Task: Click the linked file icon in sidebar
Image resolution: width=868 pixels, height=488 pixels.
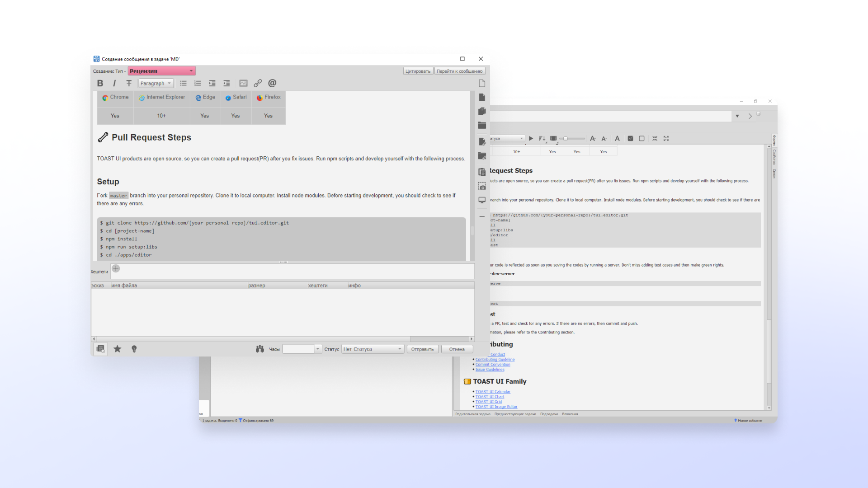Action: (482, 141)
